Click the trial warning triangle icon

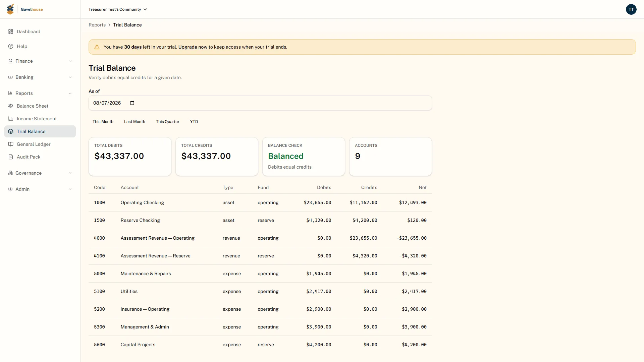[x=97, y=47]
